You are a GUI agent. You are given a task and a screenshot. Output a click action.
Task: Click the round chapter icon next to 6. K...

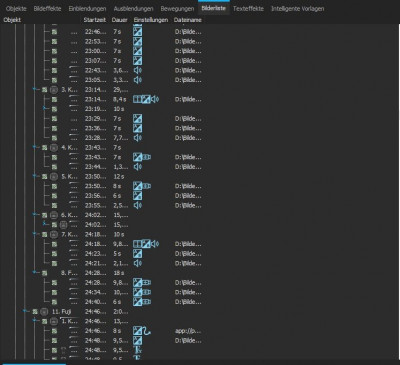tap(54, 215)
